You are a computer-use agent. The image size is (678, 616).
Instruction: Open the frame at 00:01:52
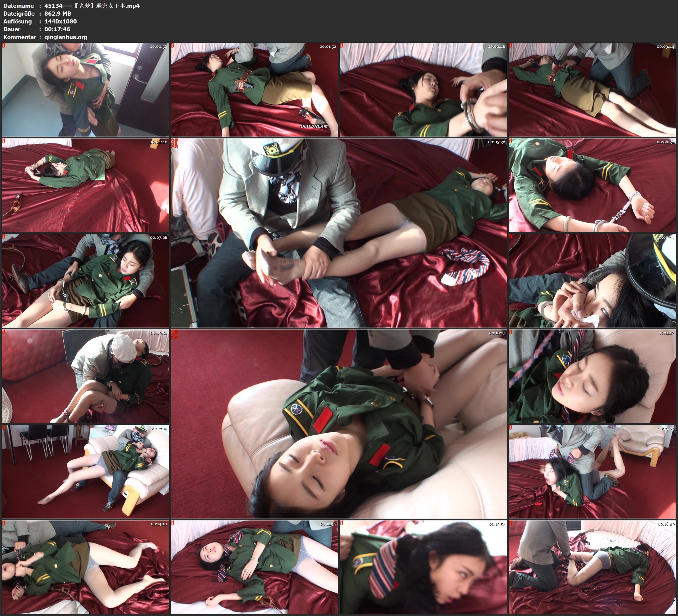(254, 89)
